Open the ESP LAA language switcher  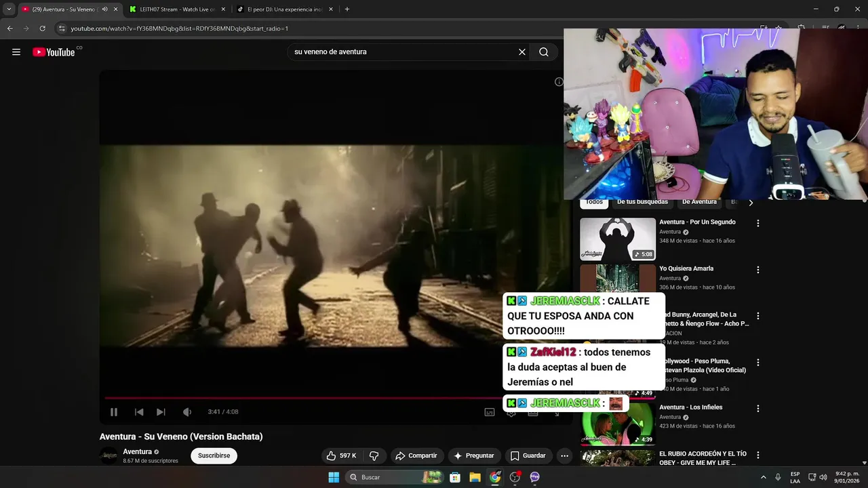(795, 477)
